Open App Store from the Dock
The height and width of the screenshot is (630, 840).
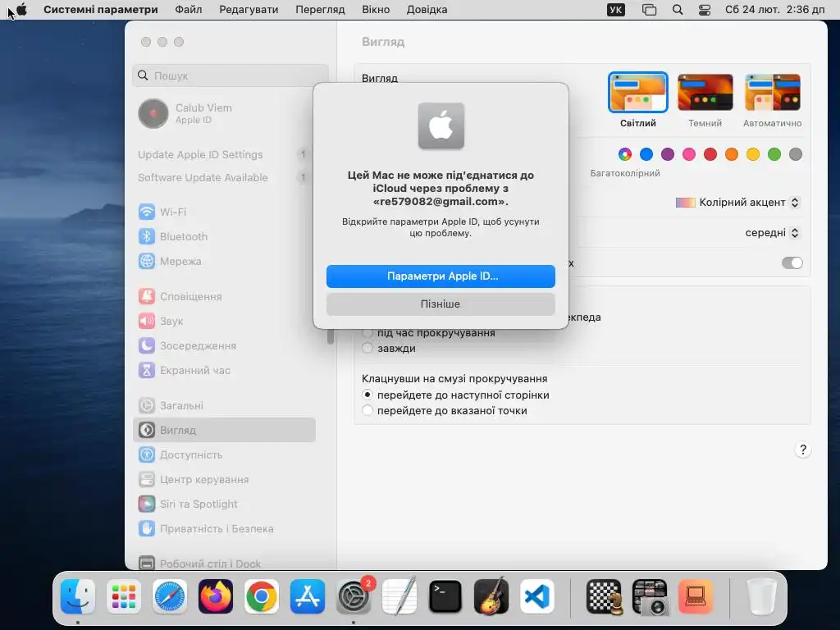[x=308, y=596]
